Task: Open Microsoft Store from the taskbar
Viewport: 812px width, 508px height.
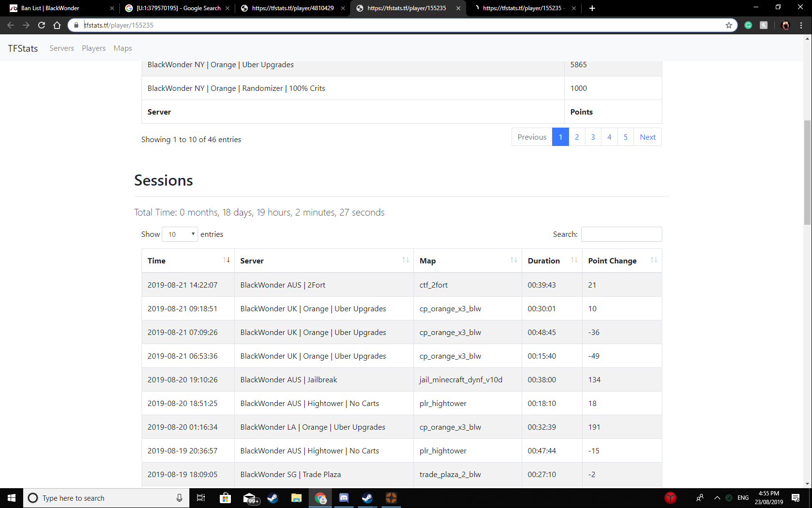Action: point(225,498)
